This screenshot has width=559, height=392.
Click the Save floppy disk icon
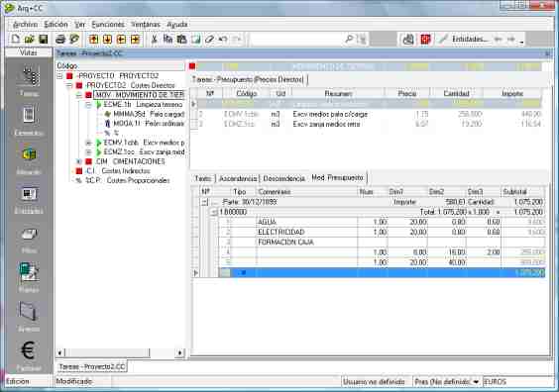tap(44, 40)
